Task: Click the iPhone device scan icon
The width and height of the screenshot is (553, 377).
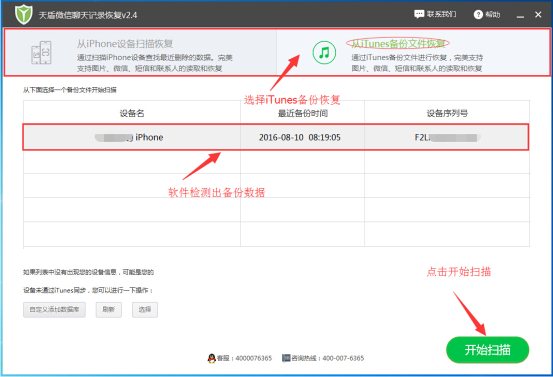Action: click(41, 53)
